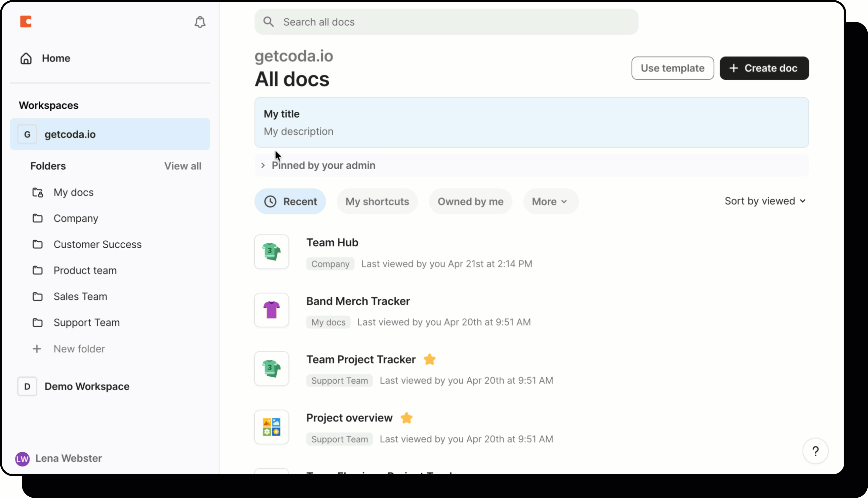This screenshot has height=498, width=868.
Task: Unstar the Team Project Tracker doc
Action: 429,359
